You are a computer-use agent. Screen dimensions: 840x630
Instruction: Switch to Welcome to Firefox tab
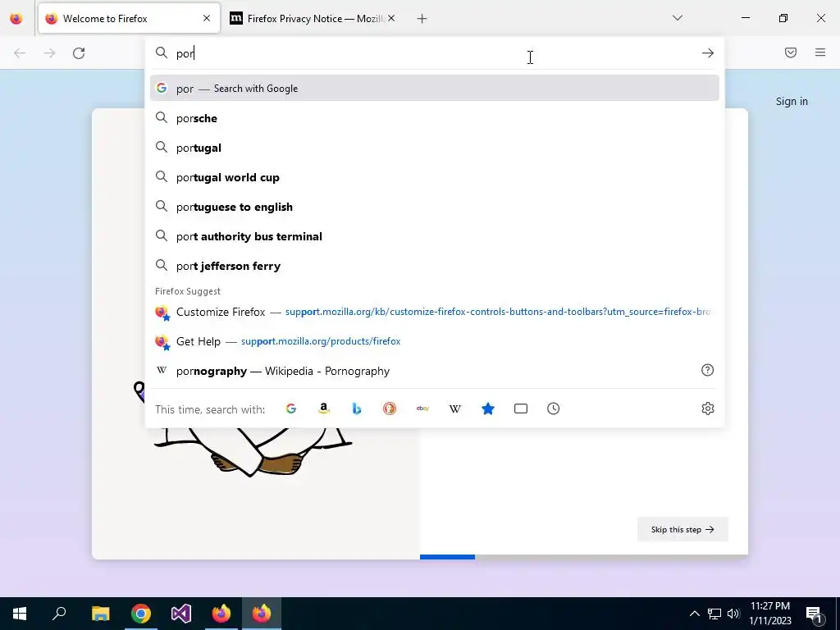(129, 18)
